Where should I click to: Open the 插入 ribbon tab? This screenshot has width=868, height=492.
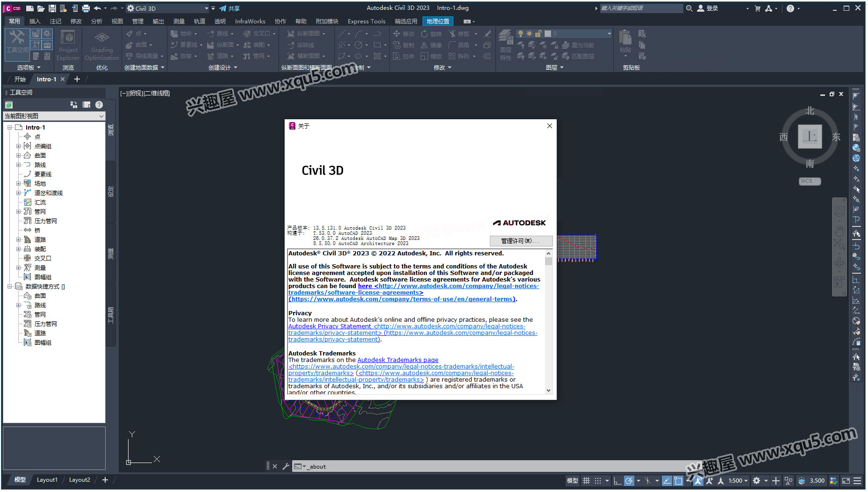(x=35, y=21)
